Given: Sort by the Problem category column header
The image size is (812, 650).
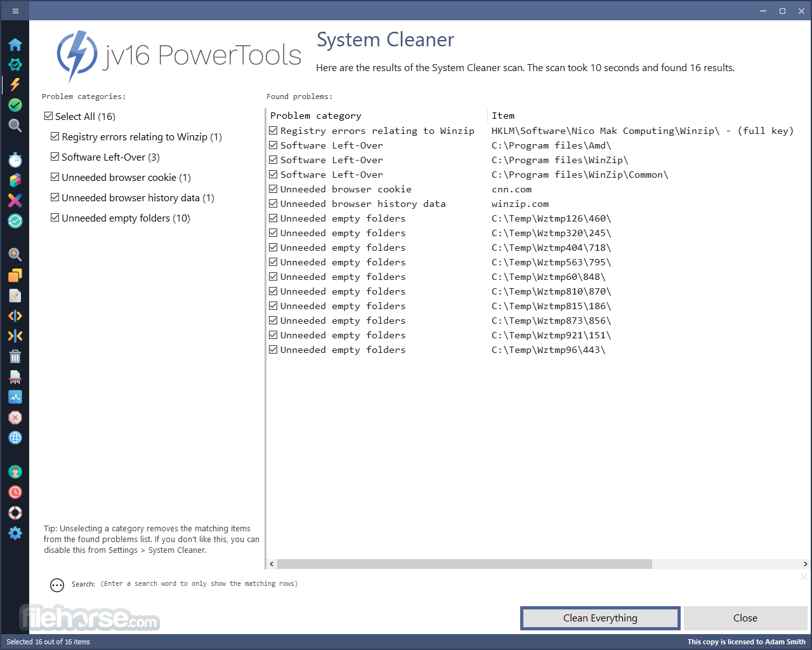Looking at the screenshot, I should pyautogui.click(x=315, y=116).
